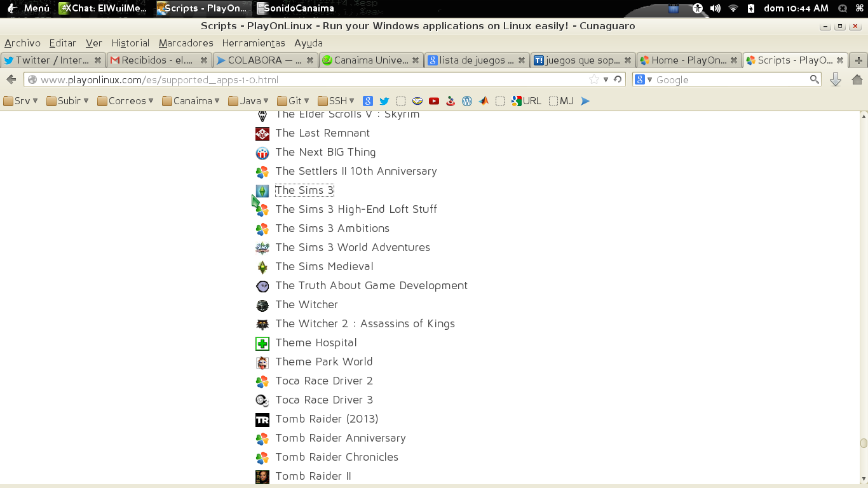Expand the Java bookmarks folder
The width and height of the screenshot is (868, 488).
[248, 101]
